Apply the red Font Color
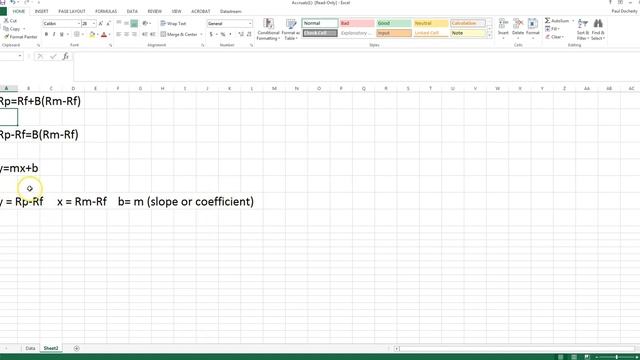Image resolution: width=640 pixels, height=360 pixels. coord(104,35)
